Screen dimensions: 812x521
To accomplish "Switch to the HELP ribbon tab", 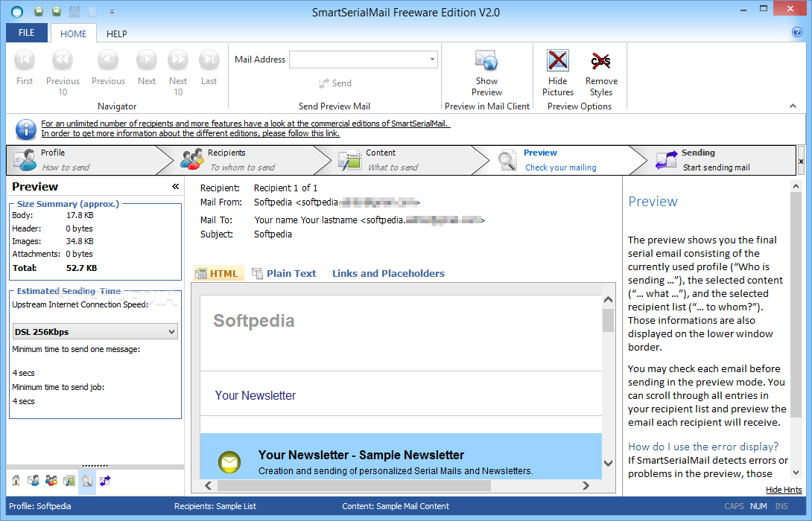I will [116, 33].
